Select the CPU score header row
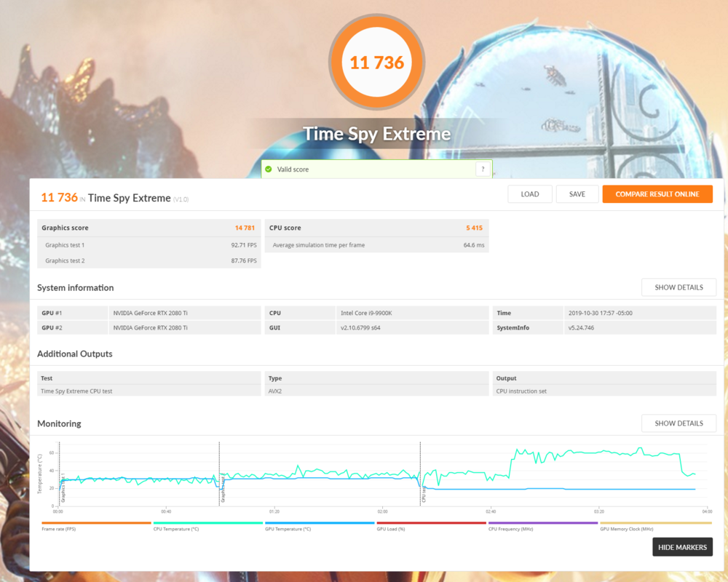This screenshot has height=582, width=728. coord(376,228)
